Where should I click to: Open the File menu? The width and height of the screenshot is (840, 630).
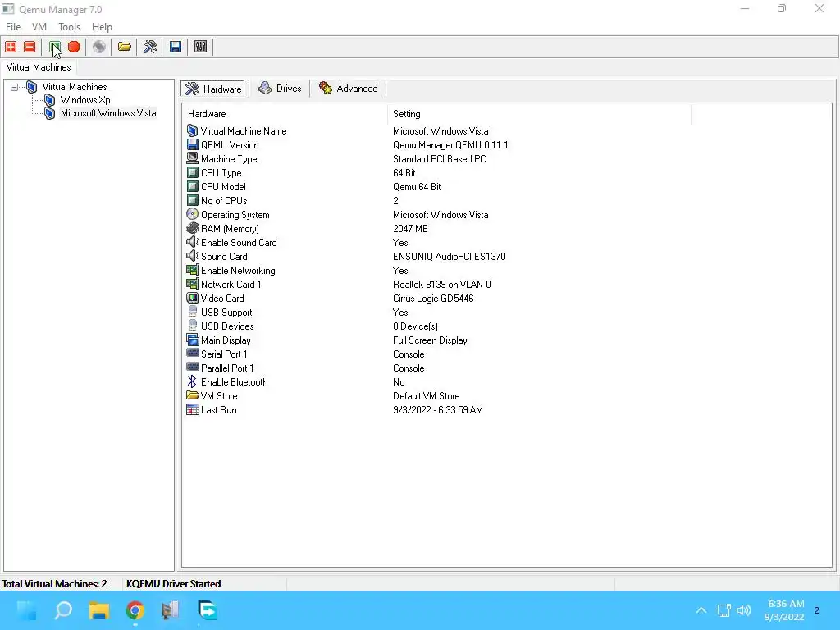pyautogui.click(x=13, y=27)
